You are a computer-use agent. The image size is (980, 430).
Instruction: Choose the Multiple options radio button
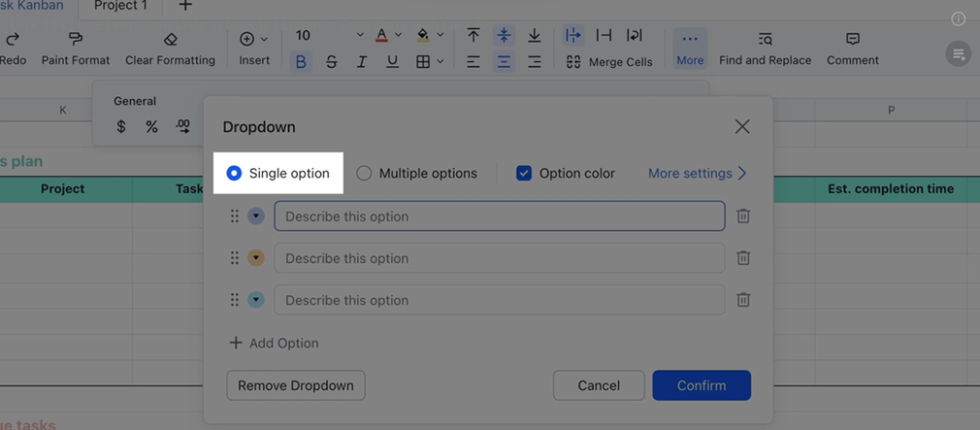[x=364, y=174]
